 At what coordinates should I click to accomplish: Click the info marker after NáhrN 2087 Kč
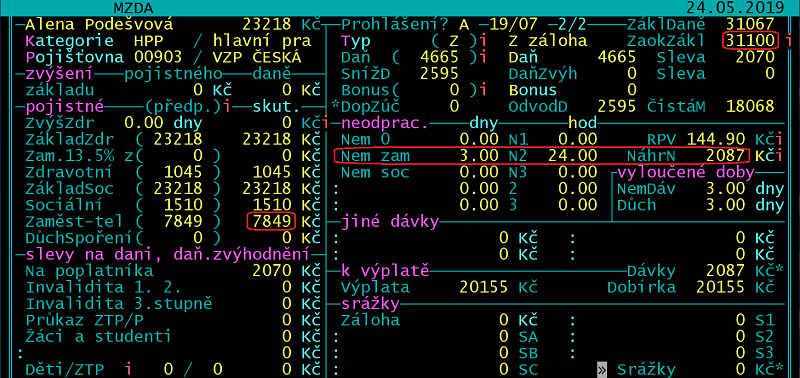pos(781,156)
